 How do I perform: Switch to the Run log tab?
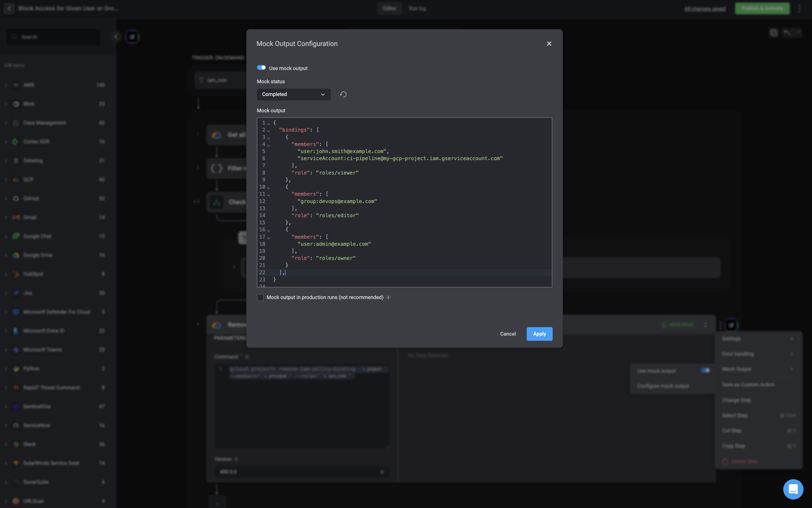click(x=417, y=8)
